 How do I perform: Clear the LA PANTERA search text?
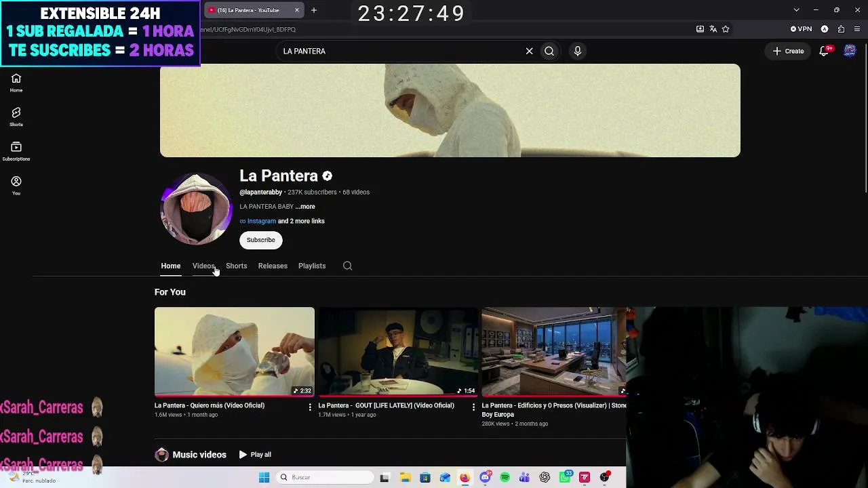click(529, 51)
